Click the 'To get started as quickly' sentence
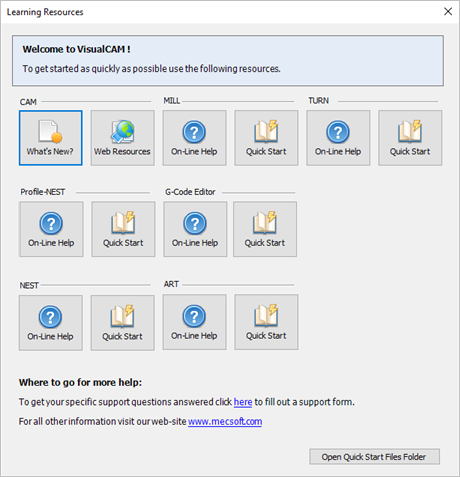This screenshot has width=460, height=477. tap(151, 69)
